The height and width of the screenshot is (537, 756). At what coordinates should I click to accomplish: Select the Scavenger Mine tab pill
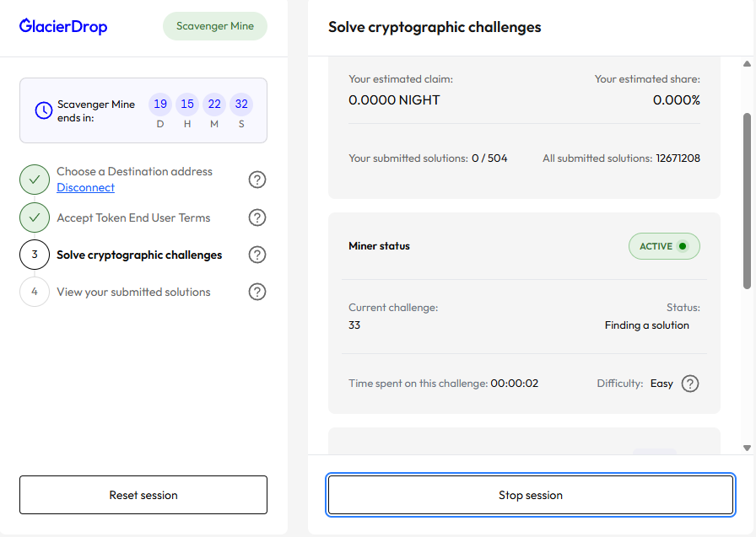[214, 26]
